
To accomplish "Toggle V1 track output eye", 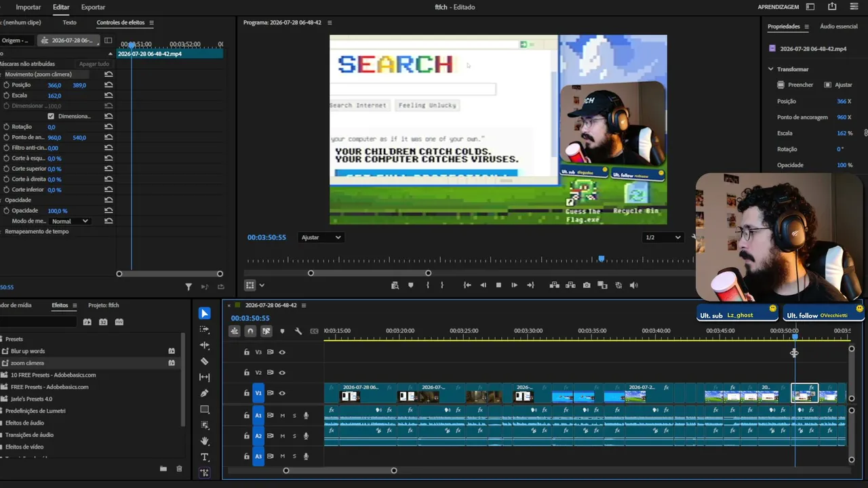I will pyautogui.click(x=282, y=393).
